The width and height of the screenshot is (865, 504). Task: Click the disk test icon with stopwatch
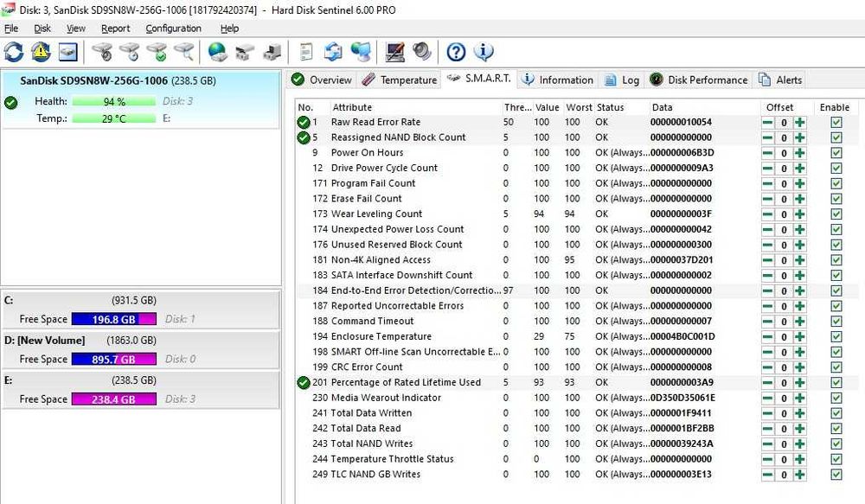coord(102,52)
